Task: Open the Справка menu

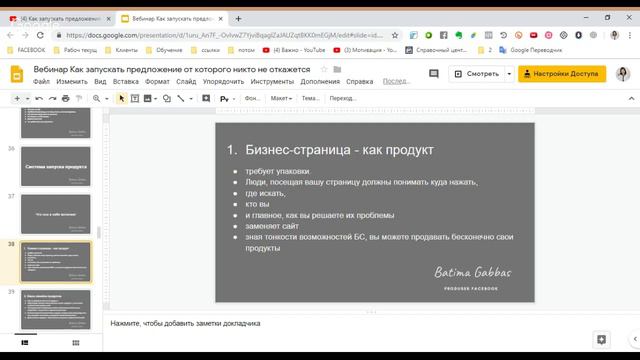Action: tap(360, 82)
